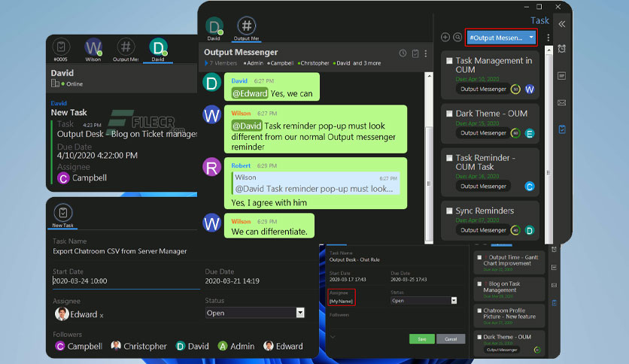Click the D assignee avatar on Sync Reminders card
This screenshot has width=629, height=364.
point(530,230)
